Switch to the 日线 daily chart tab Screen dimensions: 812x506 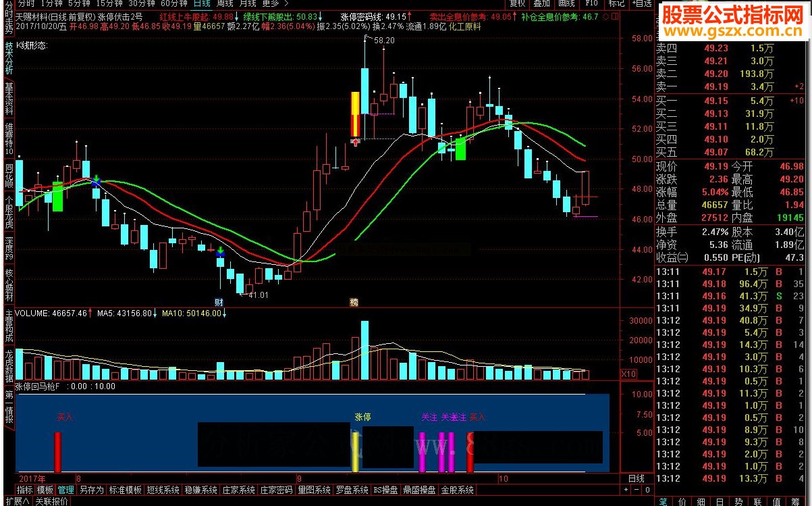click(202, 3)
